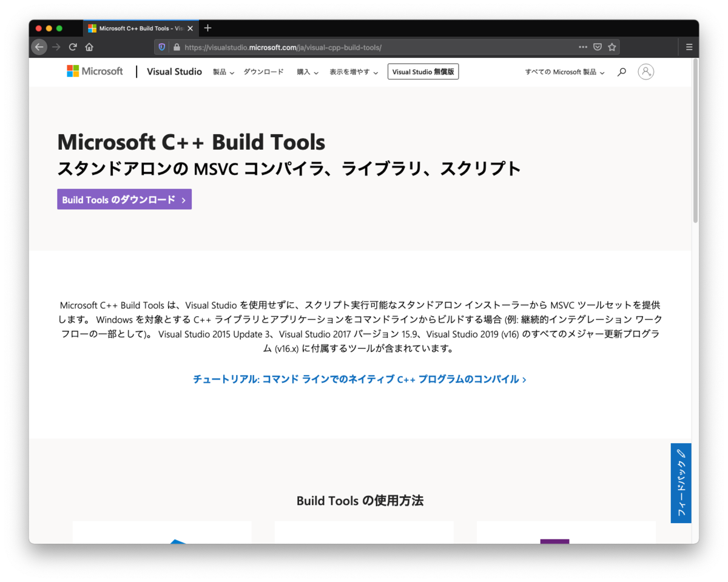Open the コマンドラインでのネイティブ C++ チュートリアル link
This screenshot has width=728, height=582.
point(360,379)
